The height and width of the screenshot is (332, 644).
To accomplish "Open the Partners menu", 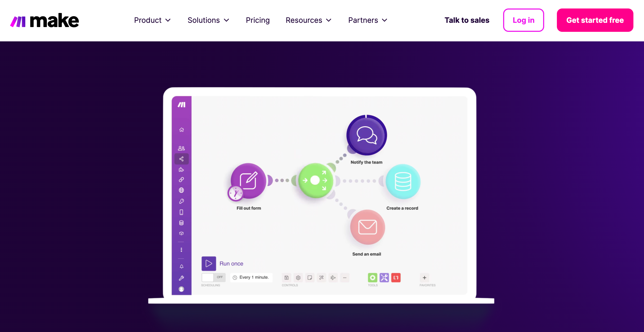I will (x=367, y=20).
